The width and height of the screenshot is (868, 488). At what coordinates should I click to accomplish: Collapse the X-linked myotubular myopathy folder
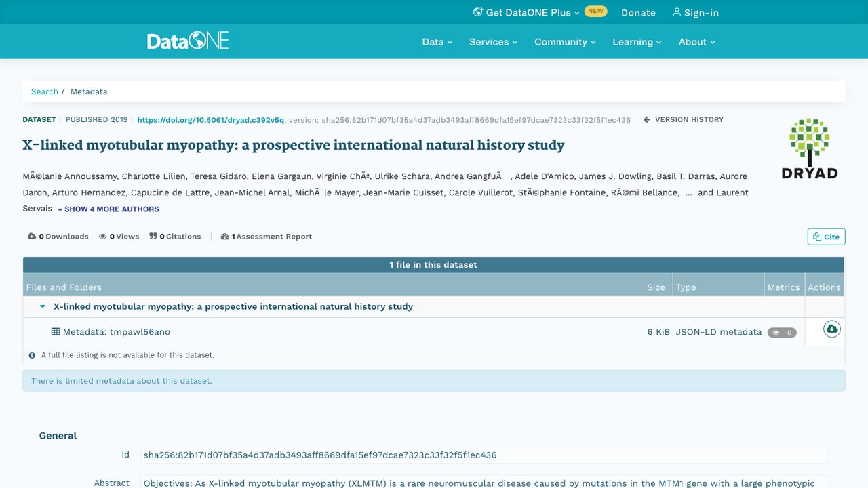pos(43,306)
